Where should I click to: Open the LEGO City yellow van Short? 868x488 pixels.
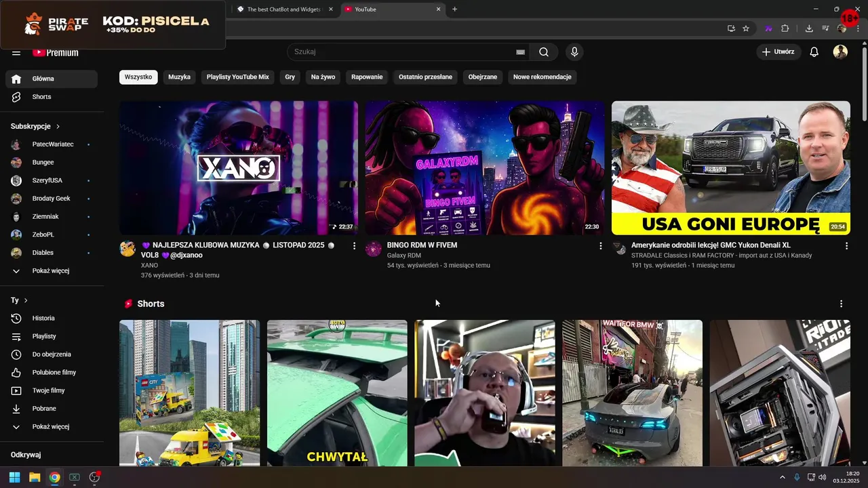[189, 393]
